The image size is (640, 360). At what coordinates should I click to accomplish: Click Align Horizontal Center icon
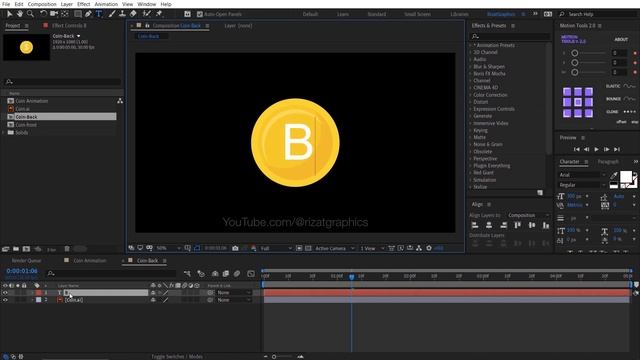coord(489,225)
